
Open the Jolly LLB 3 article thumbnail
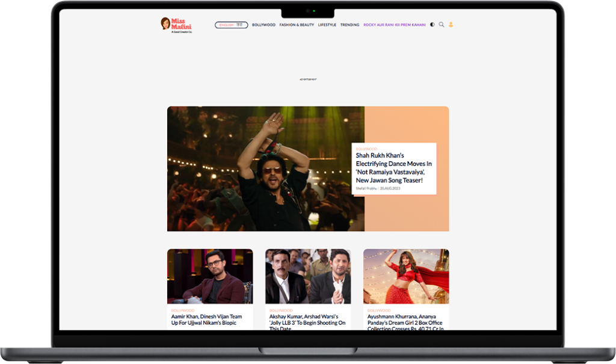point(308,276)
